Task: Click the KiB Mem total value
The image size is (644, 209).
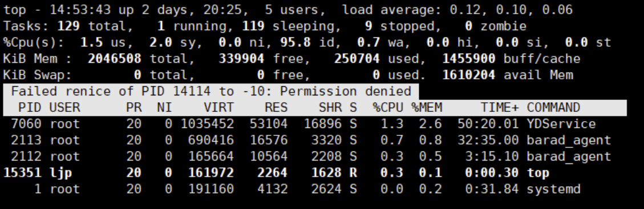Action: 114,59
